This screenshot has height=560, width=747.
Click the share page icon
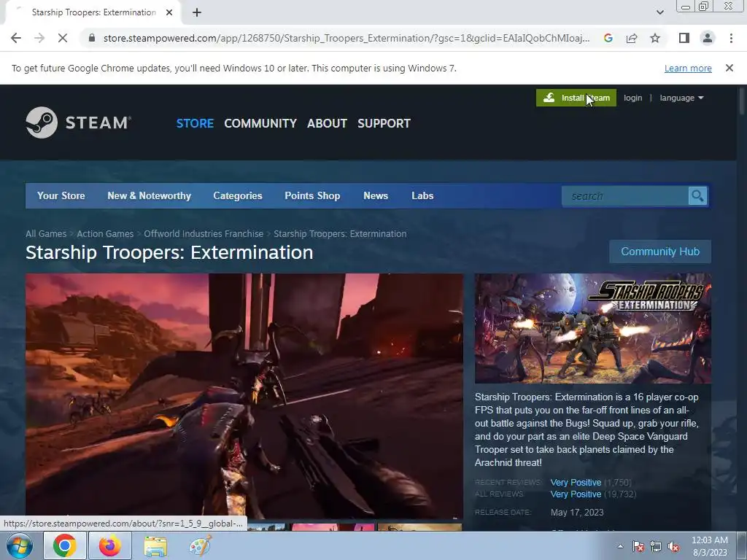632,38
